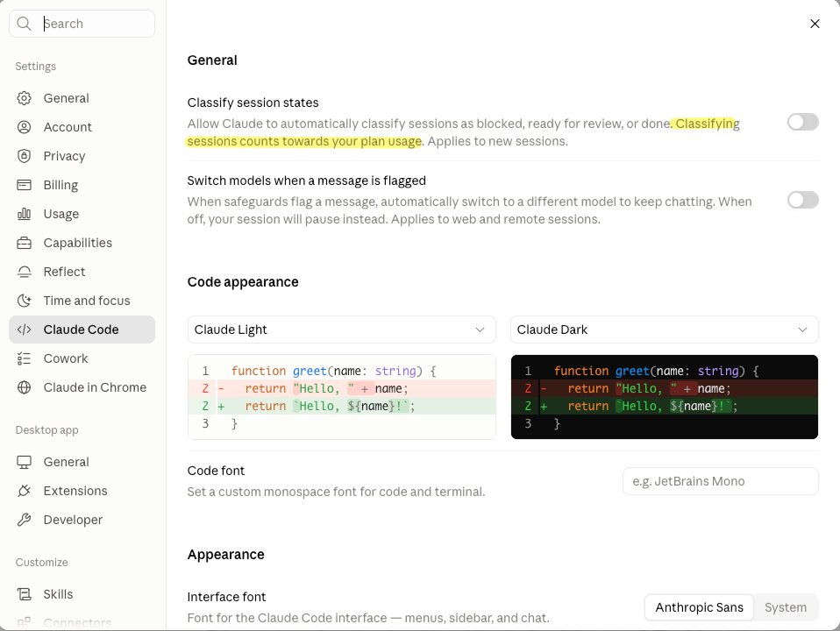Screen dimensions: 840x631
Task: Click the Claude Code brackets icon
Action: [x=24, y=330]
